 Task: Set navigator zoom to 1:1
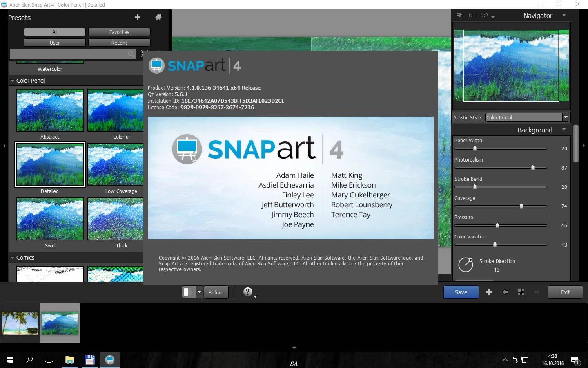(471, 16)
